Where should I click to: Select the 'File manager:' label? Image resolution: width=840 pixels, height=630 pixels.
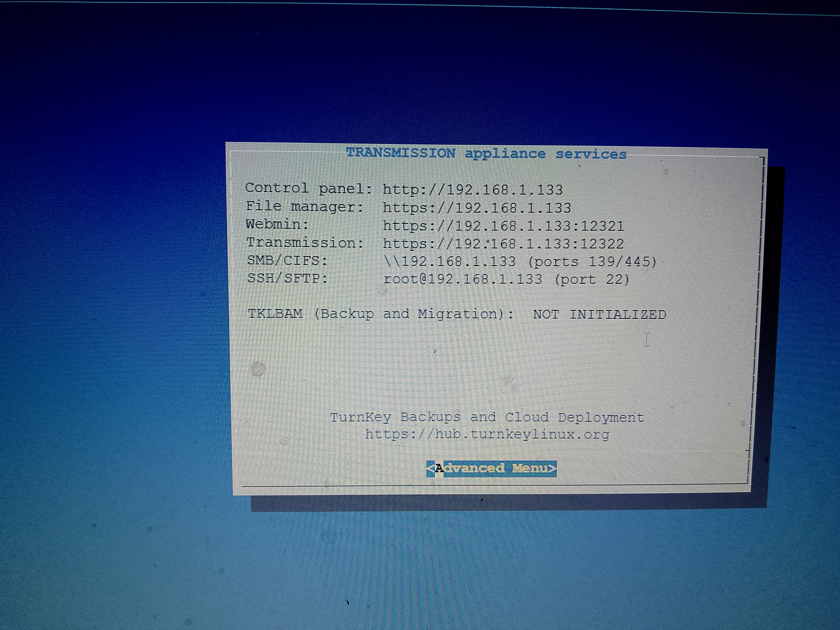(x=304, y=206)
